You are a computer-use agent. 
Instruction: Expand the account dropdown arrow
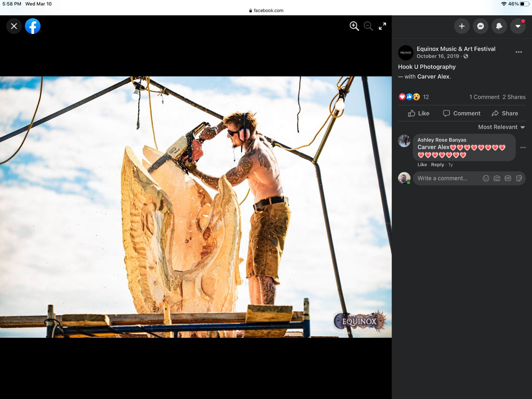tap(518, 26)
